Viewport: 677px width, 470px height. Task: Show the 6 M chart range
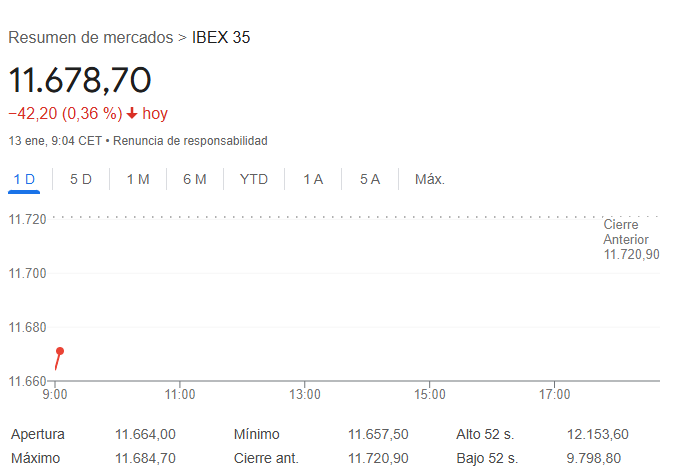pos(195,179)
